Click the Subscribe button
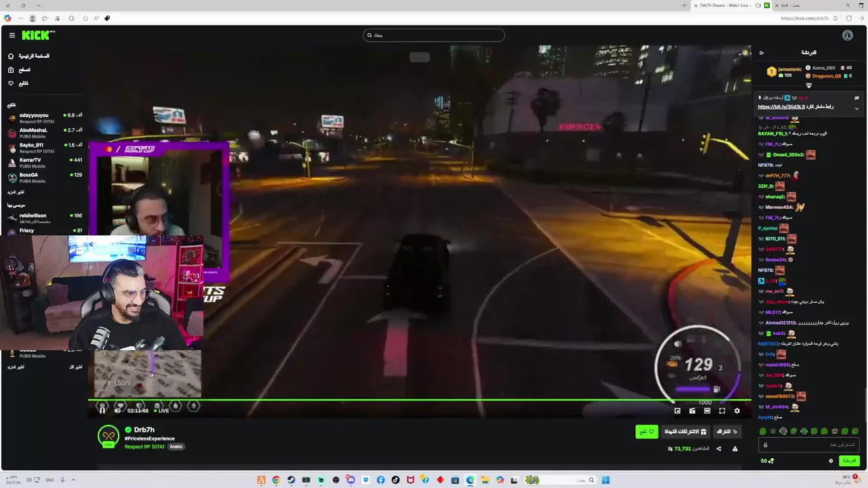 [728, 432]
